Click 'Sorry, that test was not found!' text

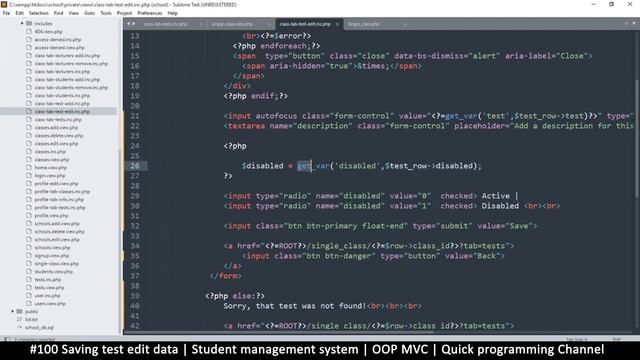295,306
